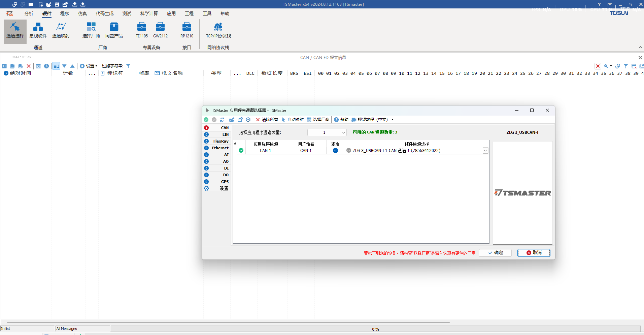
Task: Click the 标识符 column header
Action: 115,73
